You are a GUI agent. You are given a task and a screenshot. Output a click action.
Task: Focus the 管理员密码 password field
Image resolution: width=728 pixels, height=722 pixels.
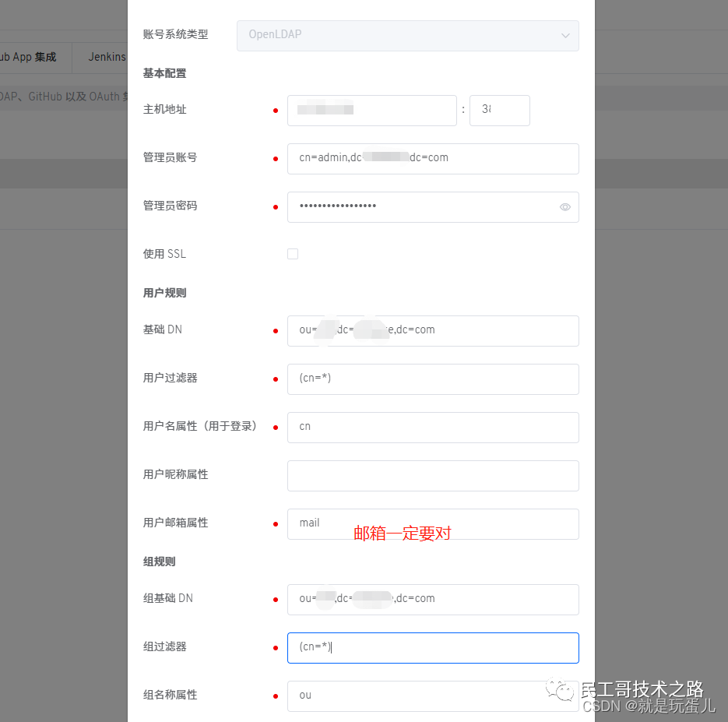click(x=420, y=207)
